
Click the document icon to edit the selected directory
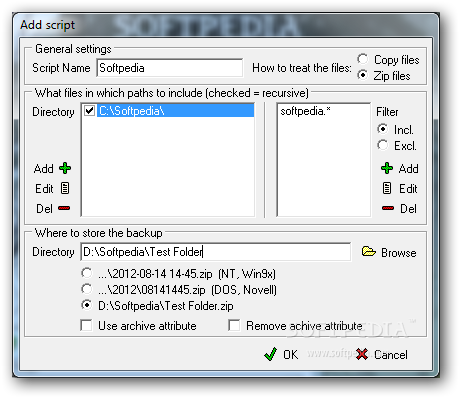pyautogui.click(x=65, y=188)
